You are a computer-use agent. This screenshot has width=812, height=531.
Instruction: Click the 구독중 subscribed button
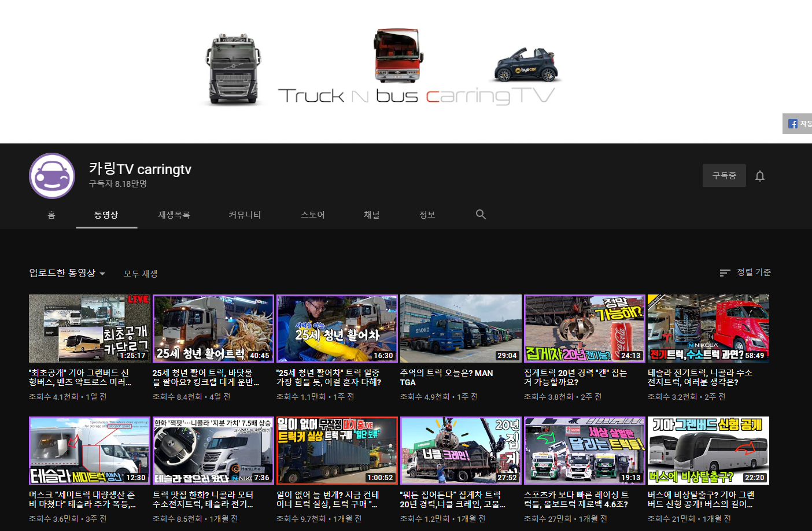pyautogui.click(x=724, y=175)
